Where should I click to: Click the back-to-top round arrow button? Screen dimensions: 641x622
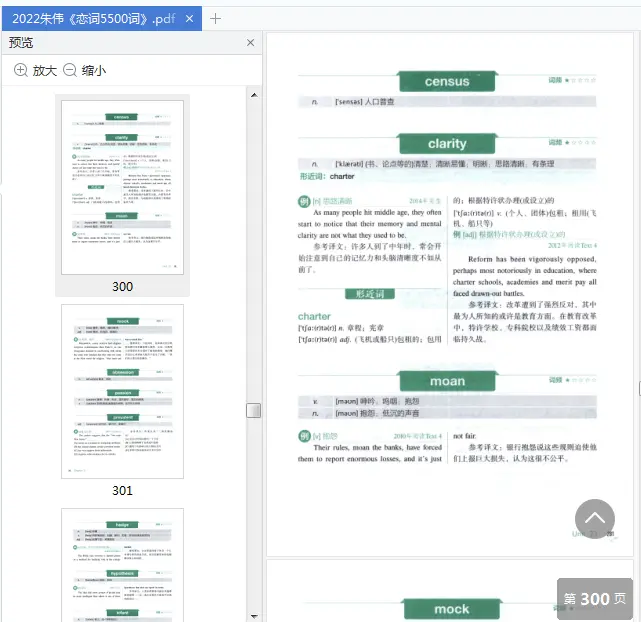[594, 519]
